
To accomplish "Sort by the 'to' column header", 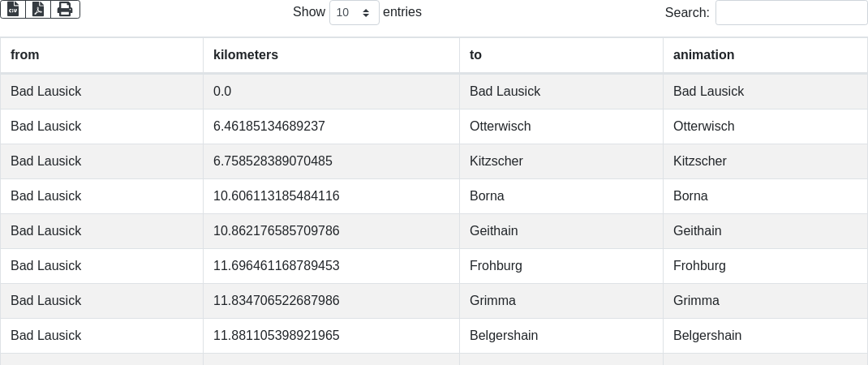I will click(476, 55).
